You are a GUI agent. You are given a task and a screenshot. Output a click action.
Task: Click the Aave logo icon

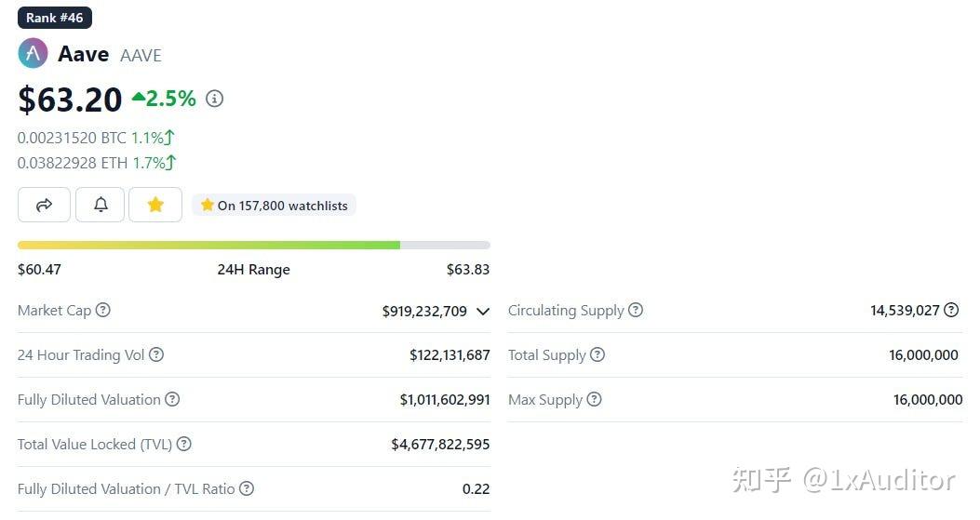coord(33,54)
